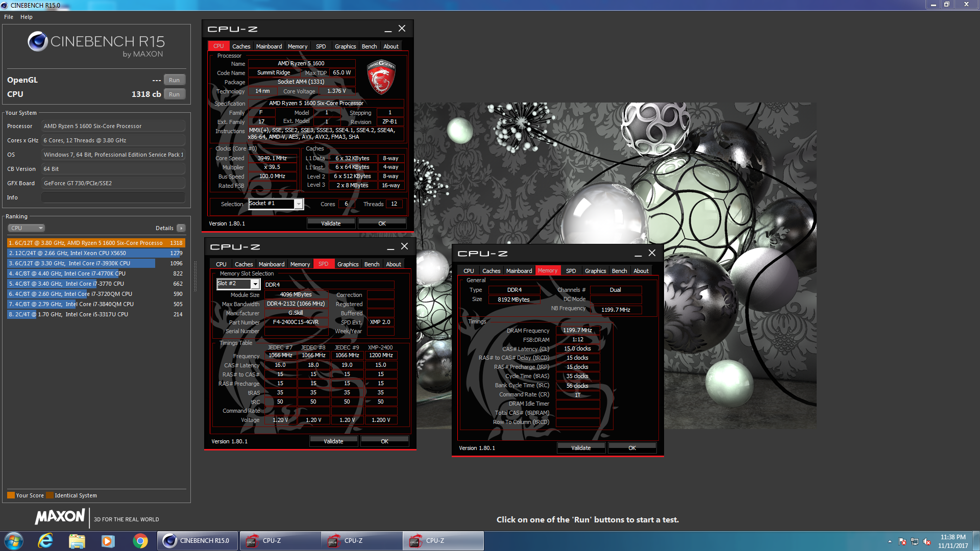Click the Cinebench R15 logo sphere
This screenshot has width=980, height=551.
click(38, 41)
